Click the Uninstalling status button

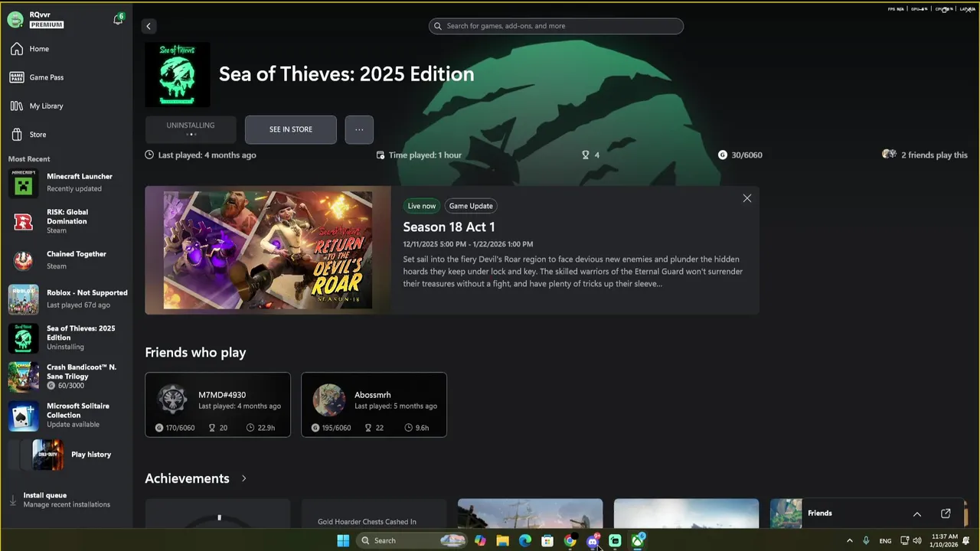tap(191, 129)
